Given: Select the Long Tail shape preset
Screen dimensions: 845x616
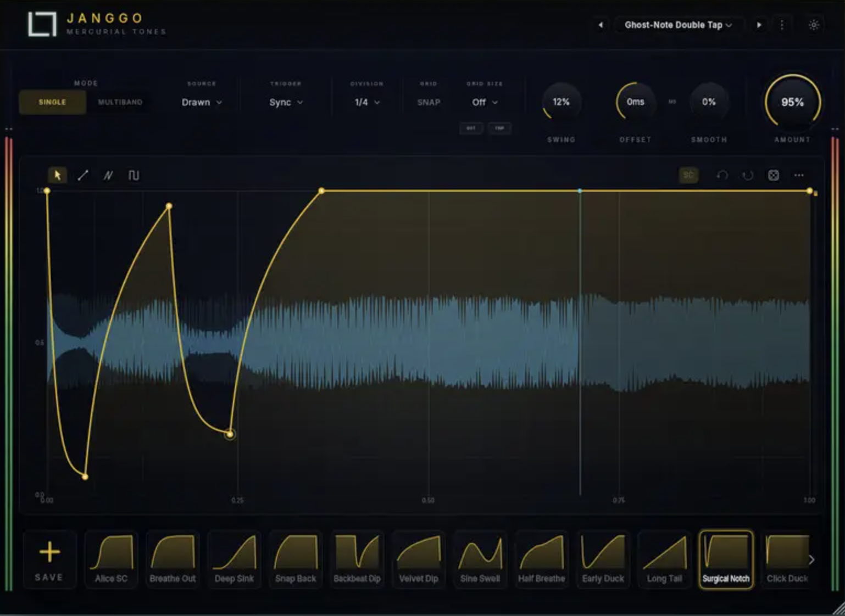Looking at the screenshot, I should point(664,559).
